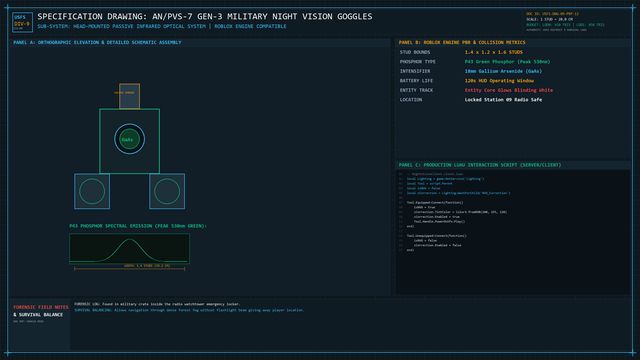The width and height of the screenshot is (640, 360).
Task: Click the 'Tool.Equipped:Connect(function()' code line
Action: click(435, 202)
